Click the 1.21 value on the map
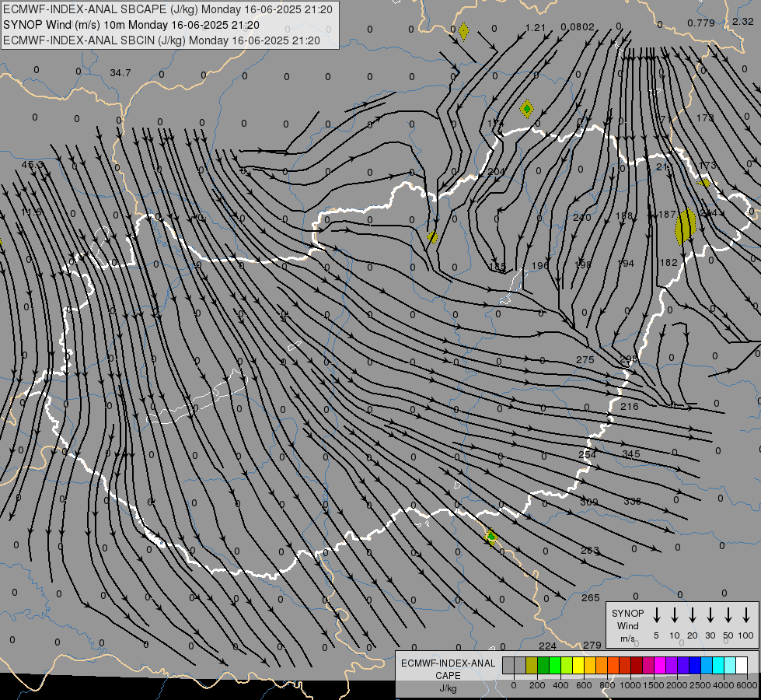The image size is (761, 700). 536,28
